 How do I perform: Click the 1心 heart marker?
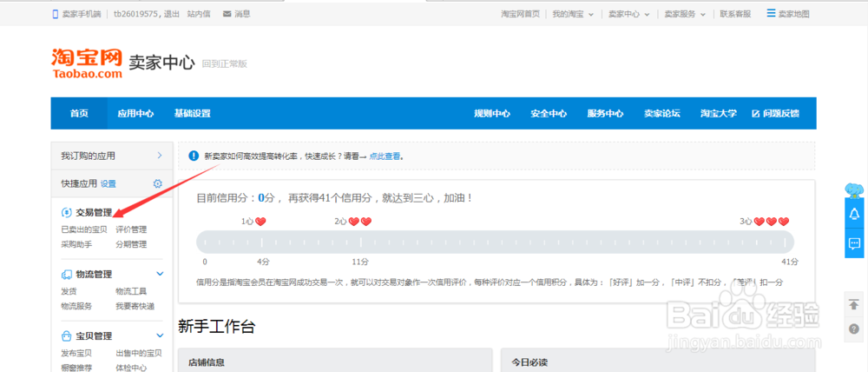click(253, 222)
